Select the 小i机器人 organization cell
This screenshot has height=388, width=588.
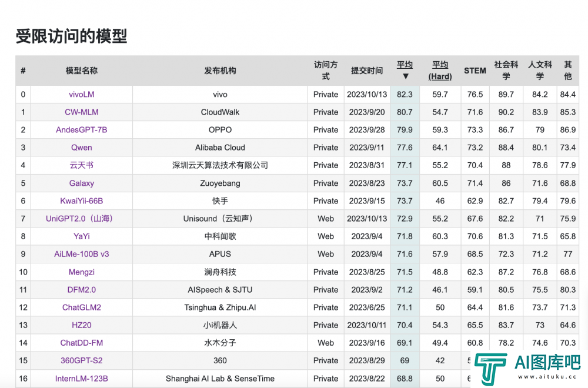tap(220, 325)
